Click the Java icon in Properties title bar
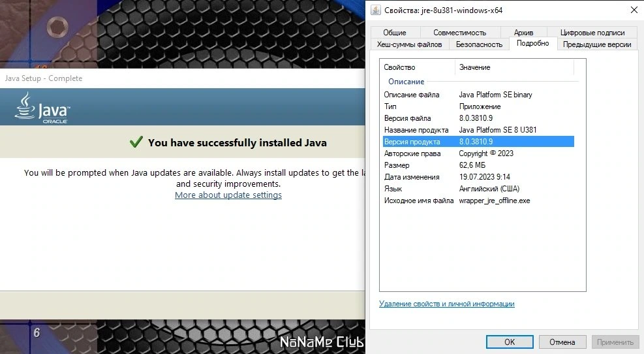The image size is (644, 354). 375,10
